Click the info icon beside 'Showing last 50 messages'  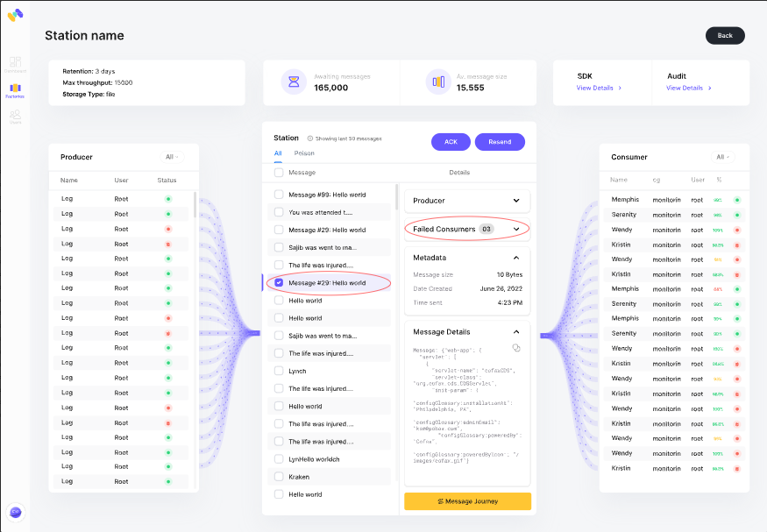(x=310, y=138)
